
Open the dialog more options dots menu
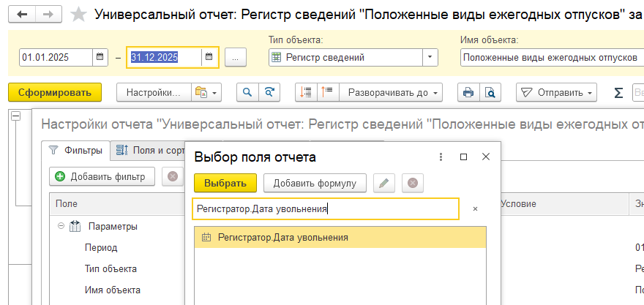point(441,157)
